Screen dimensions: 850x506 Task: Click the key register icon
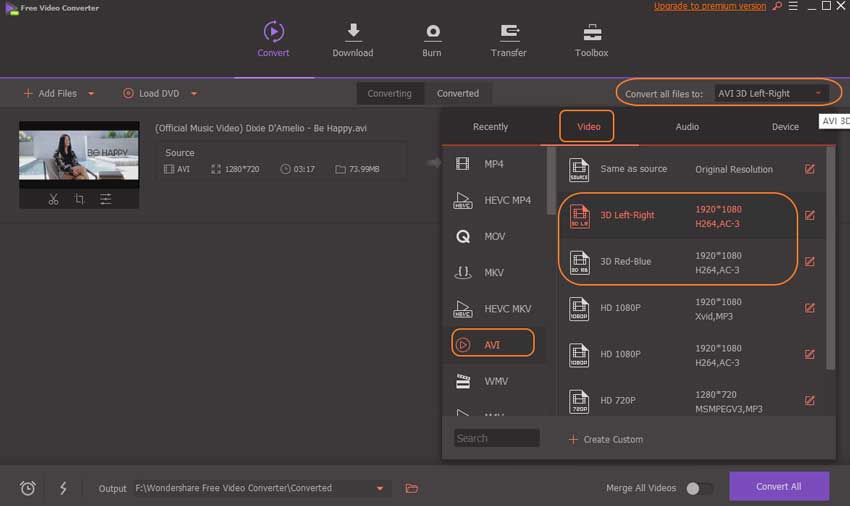777,6
